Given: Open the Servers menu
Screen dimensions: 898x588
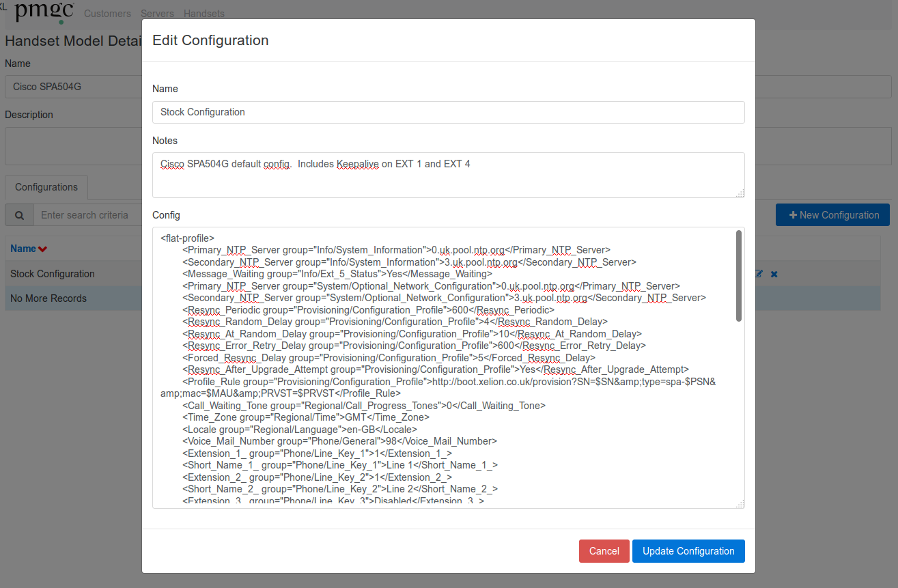Looking at the screenshot, I should (157, 14).
